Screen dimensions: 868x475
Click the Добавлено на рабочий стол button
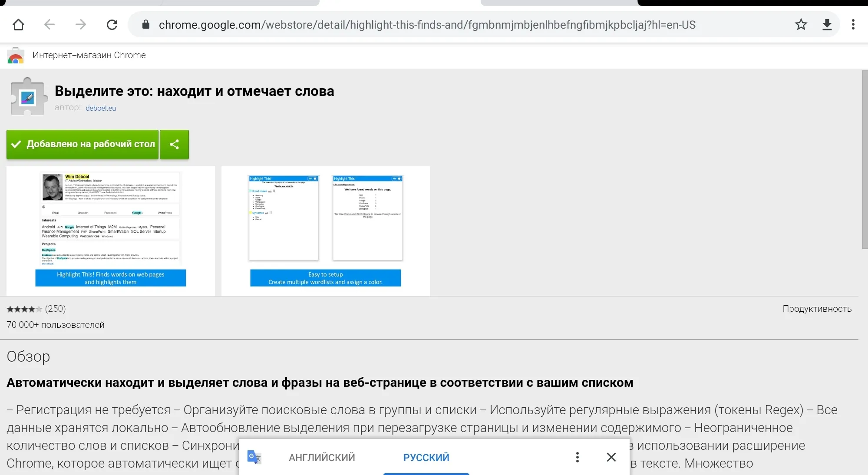click(83, 144)
